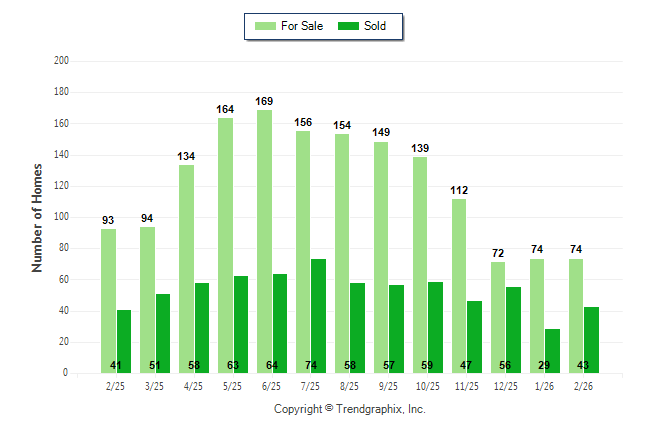The height and width of the screenshot is (434, 646).
Task: Select the 1/26 Sold bar showing 29
Action: [553, 350]
